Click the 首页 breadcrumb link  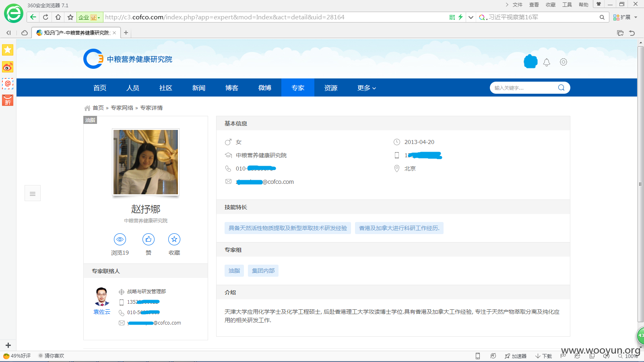coord(98,108)
